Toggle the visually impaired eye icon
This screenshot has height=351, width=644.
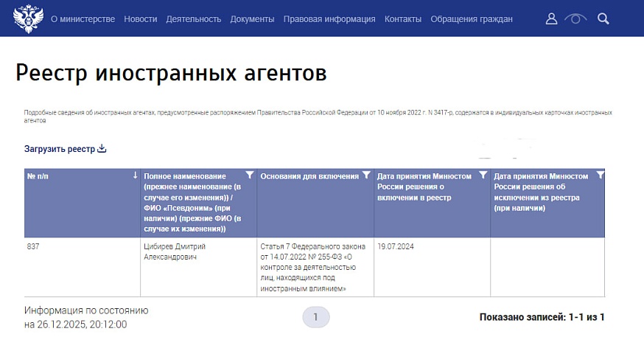[575, 18]
